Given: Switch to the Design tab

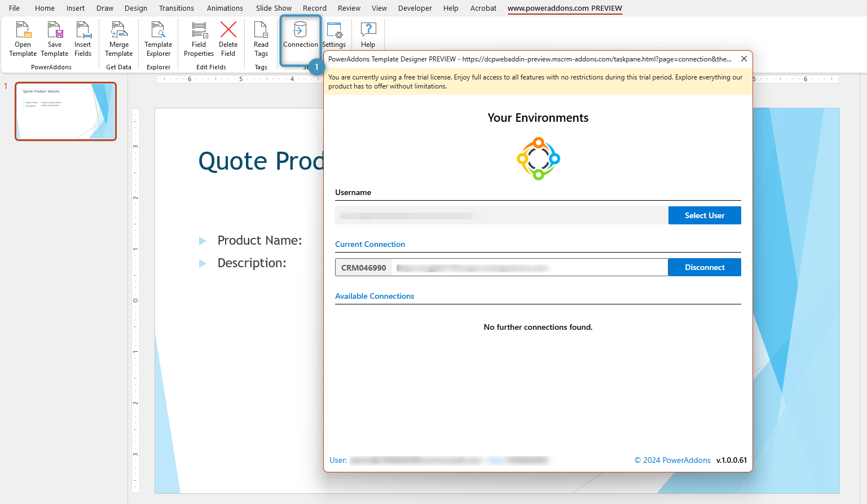Looking at the screenshot, I should [136, 8].
